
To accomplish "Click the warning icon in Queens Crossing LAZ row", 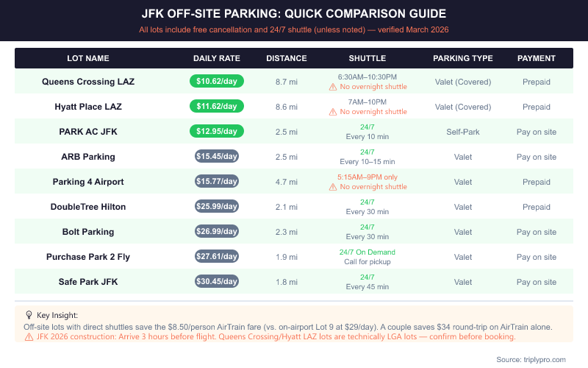I will [x=333, y=87].
